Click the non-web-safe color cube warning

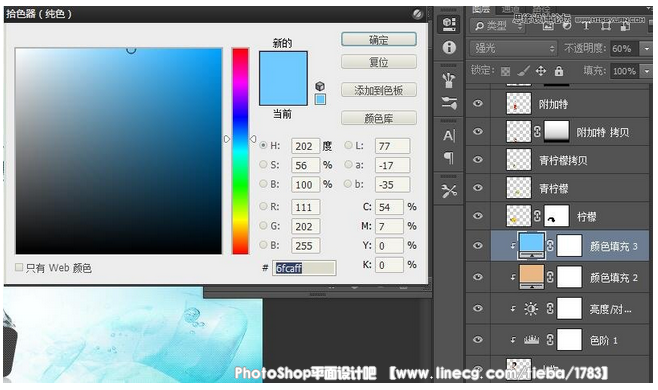320,86
